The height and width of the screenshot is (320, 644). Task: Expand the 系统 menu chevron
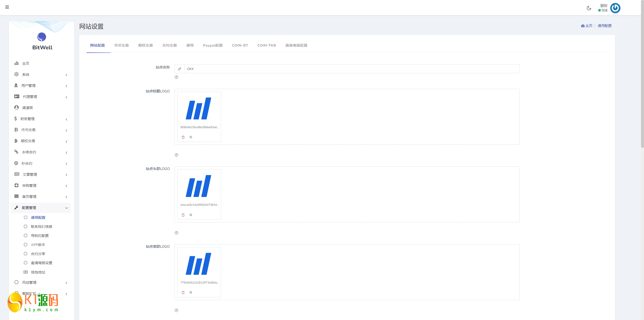66,75
